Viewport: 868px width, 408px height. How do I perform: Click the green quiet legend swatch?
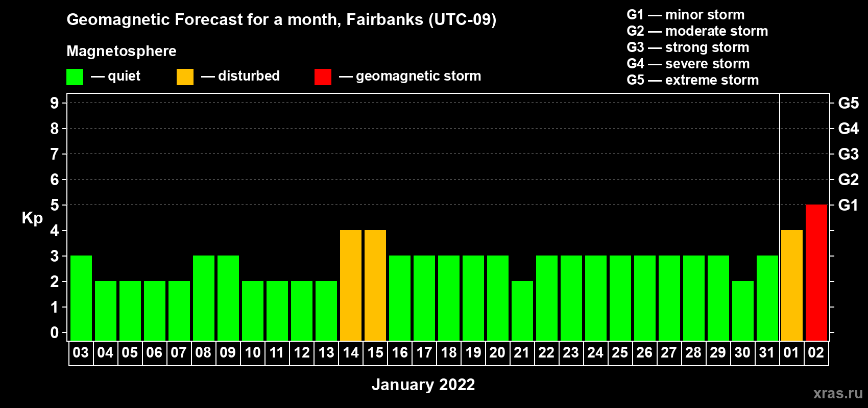click(x=75, y=77)
